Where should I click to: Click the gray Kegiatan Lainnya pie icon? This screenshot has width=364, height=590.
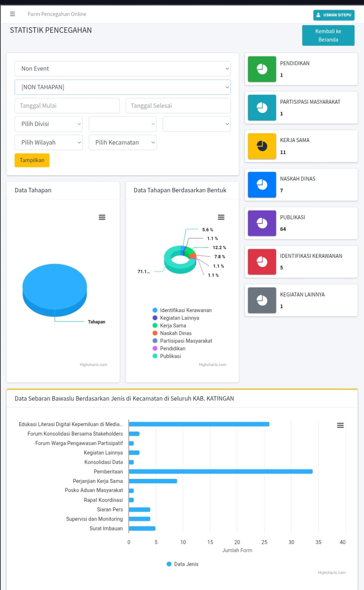pos(262,300)
